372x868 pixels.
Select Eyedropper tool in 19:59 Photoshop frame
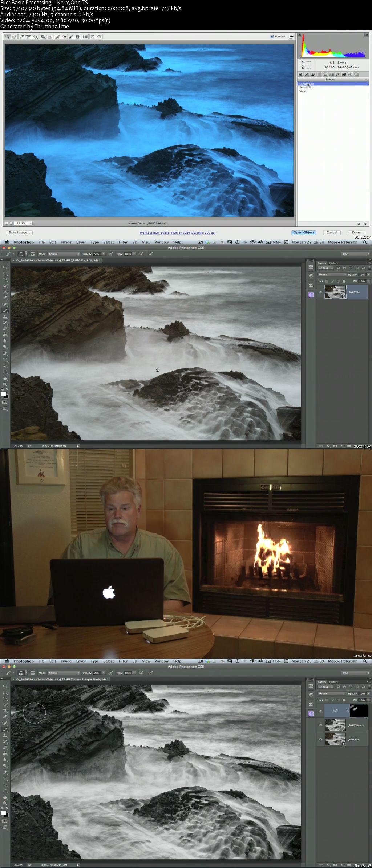[5, 716]
